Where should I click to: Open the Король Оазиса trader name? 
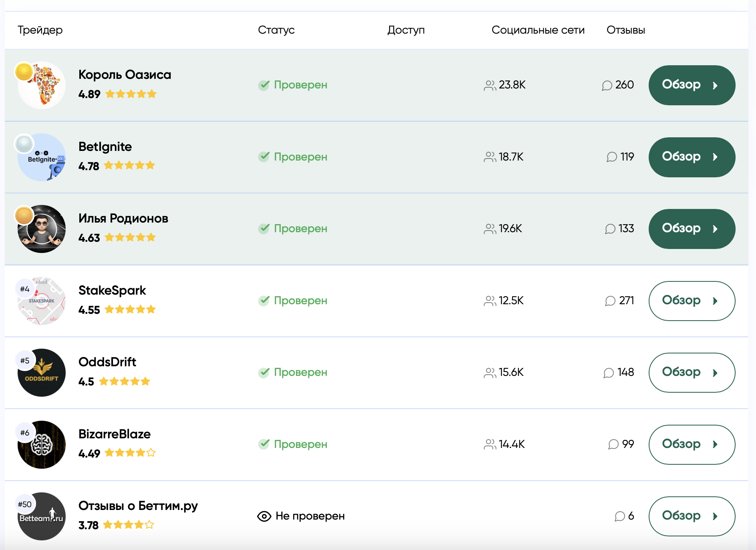[125, 74]
